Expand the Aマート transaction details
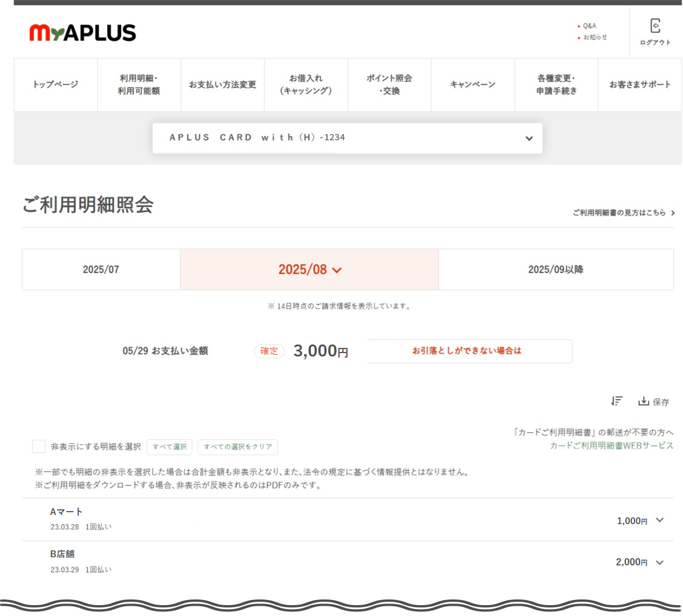 point(660,520)
